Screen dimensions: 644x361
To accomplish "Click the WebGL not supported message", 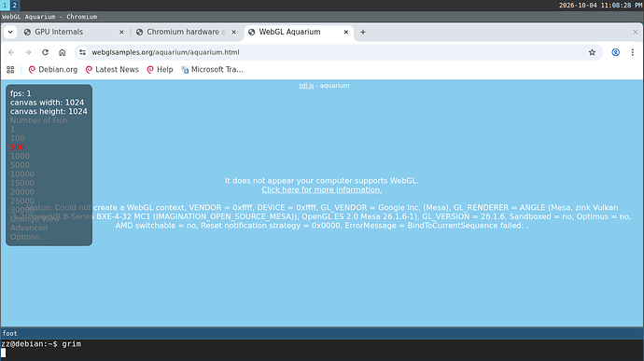I will tap(322, 181).
